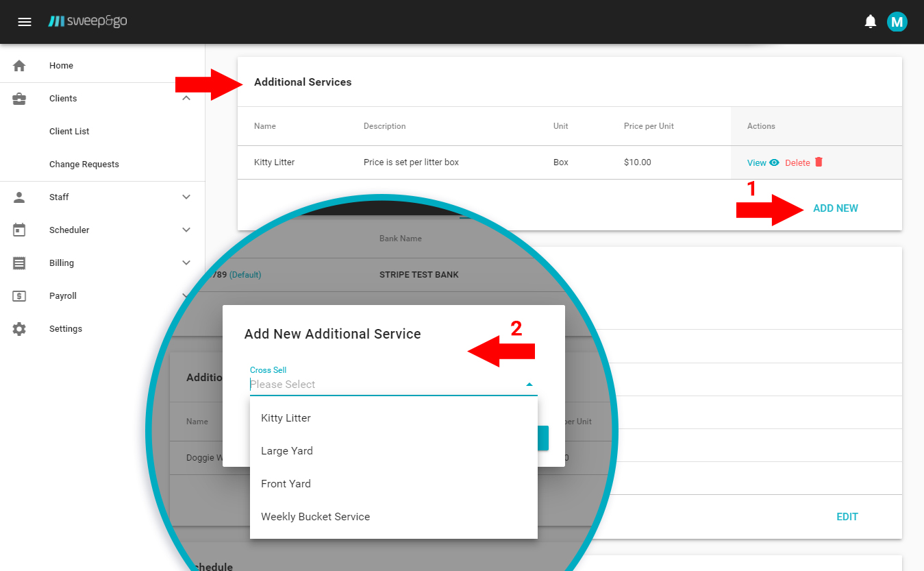Choose Large Yard from dropdown list
This screenshot has width=924, height=571.
tap(394, 451)
